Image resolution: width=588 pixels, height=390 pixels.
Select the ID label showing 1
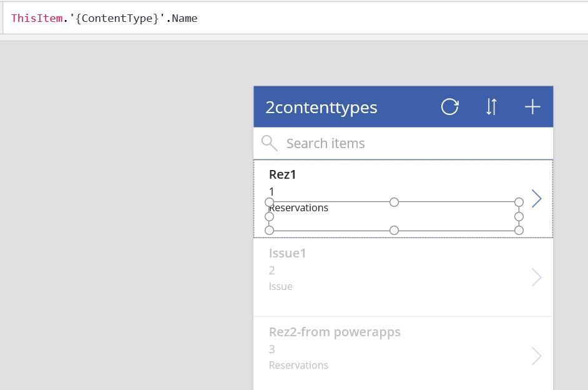click(x=272, y=192)
